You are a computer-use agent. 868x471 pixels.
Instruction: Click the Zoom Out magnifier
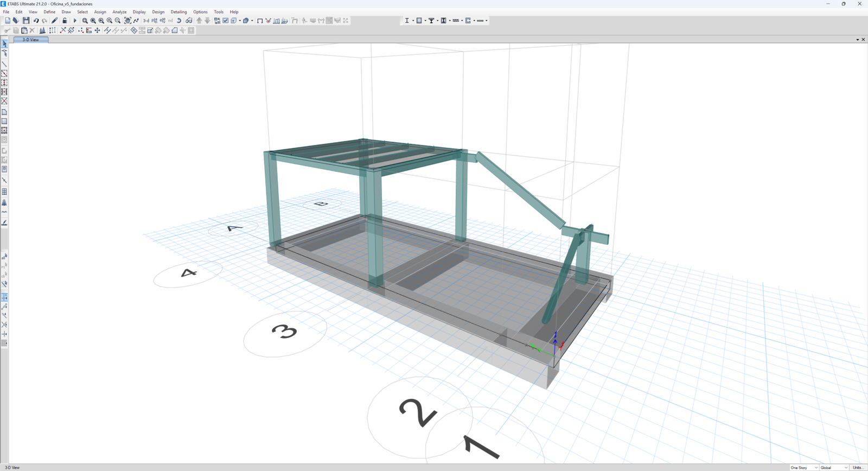tap(117, 21)
